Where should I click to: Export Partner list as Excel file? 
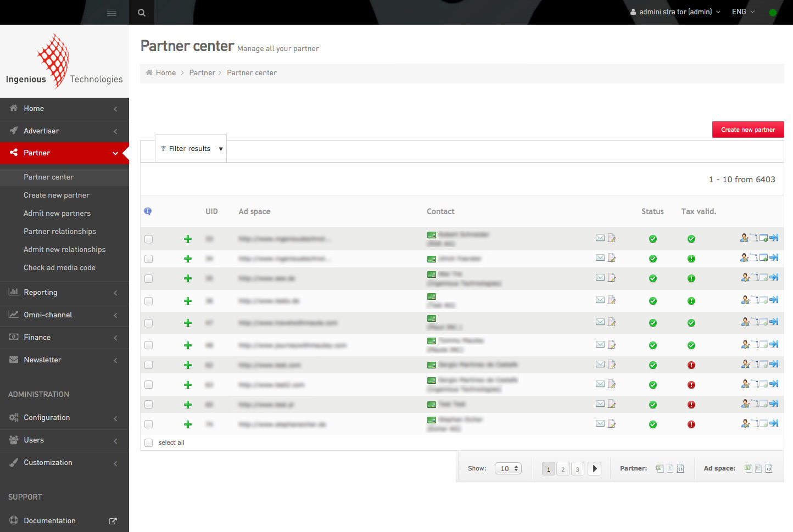[x=660, y=468]
